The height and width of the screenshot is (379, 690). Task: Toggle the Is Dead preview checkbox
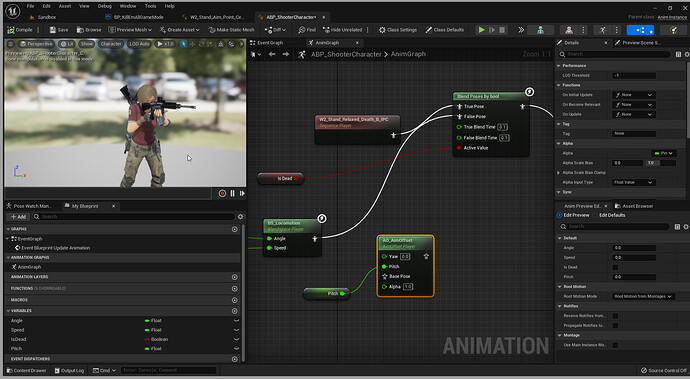pos(615,267)
